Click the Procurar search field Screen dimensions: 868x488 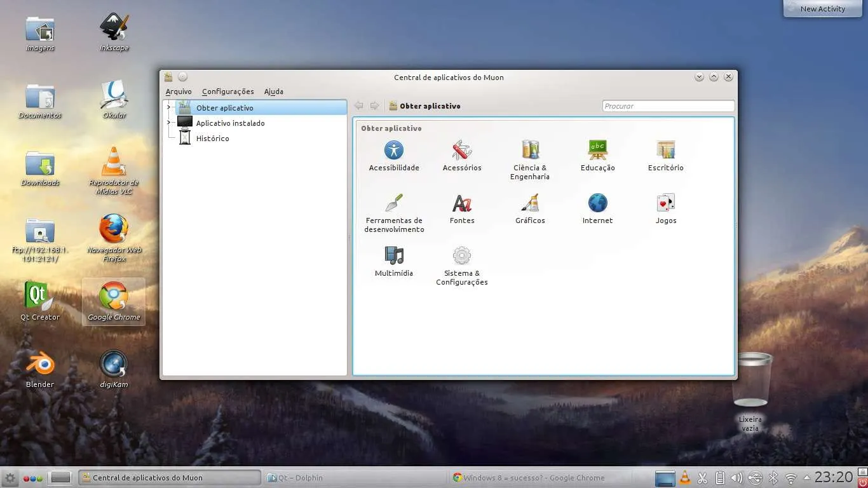(668, 106)
